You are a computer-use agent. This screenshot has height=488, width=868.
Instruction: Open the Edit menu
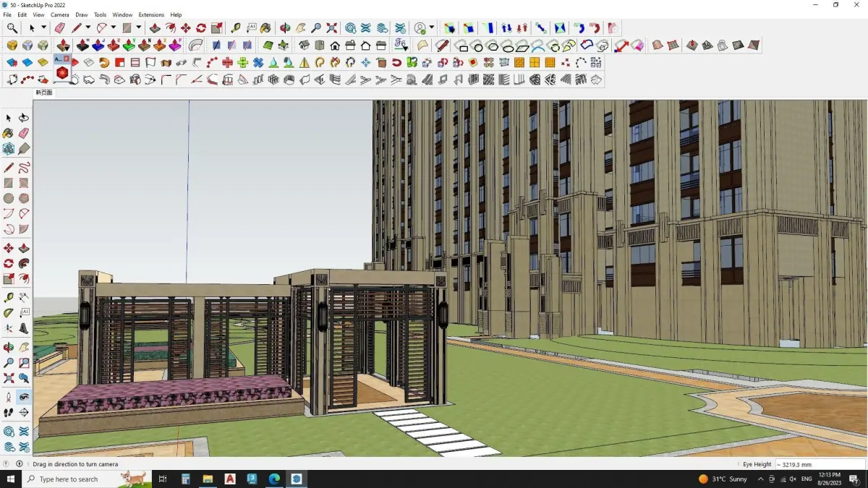22,14
